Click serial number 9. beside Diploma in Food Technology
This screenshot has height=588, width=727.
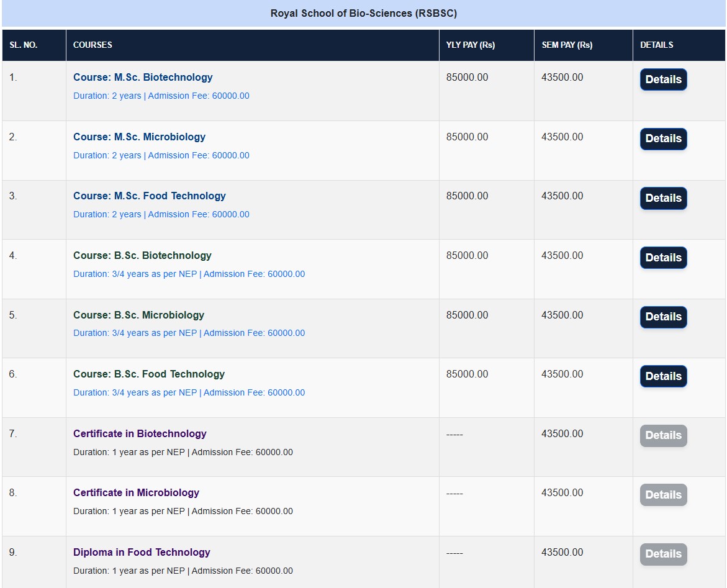click(13, 552)
